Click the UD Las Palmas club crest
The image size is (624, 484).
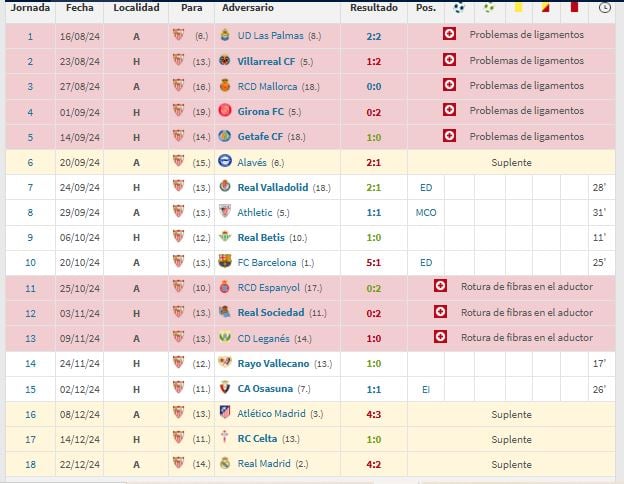[225, 35]
